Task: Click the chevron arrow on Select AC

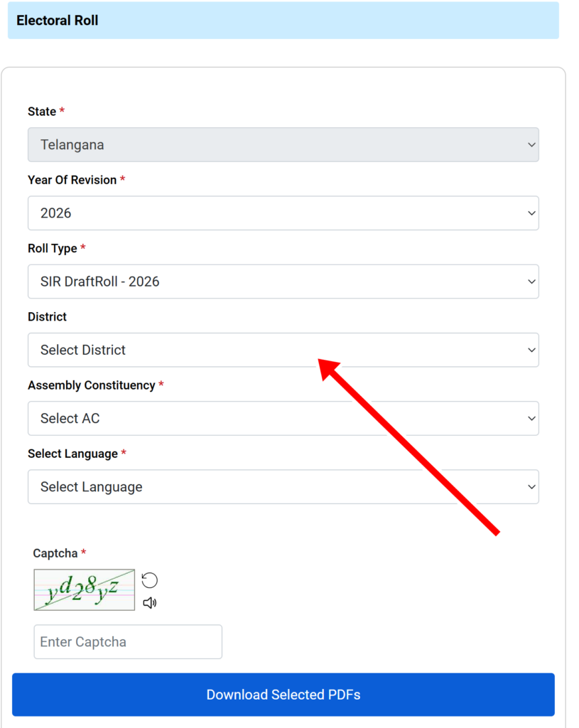Action: [531, 418]
